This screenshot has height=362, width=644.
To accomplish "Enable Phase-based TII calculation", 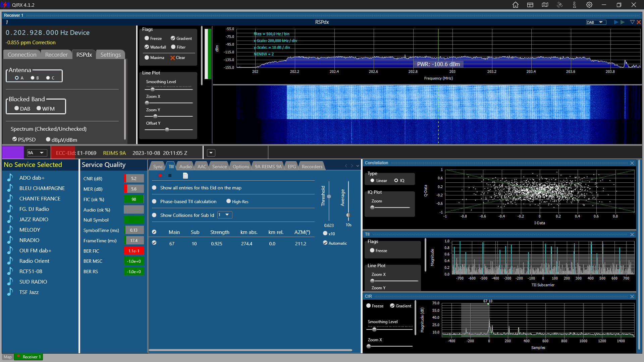I will tap(154, 201).
